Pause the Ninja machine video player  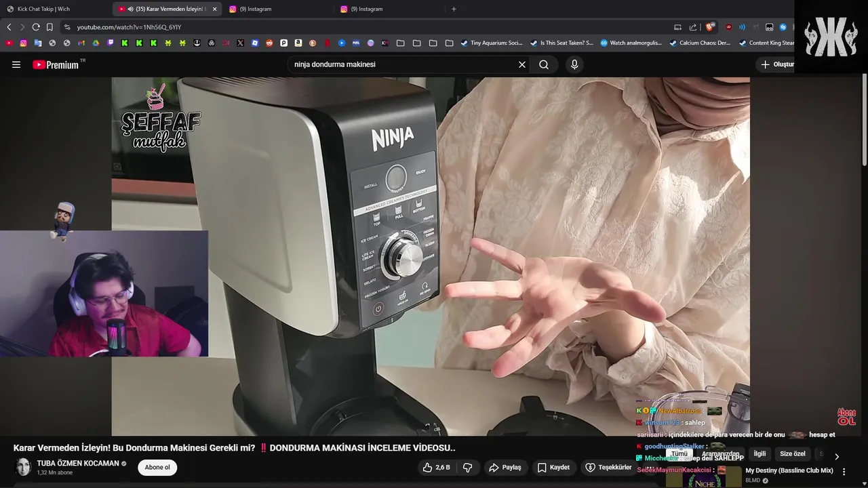(x=431, y=256)
